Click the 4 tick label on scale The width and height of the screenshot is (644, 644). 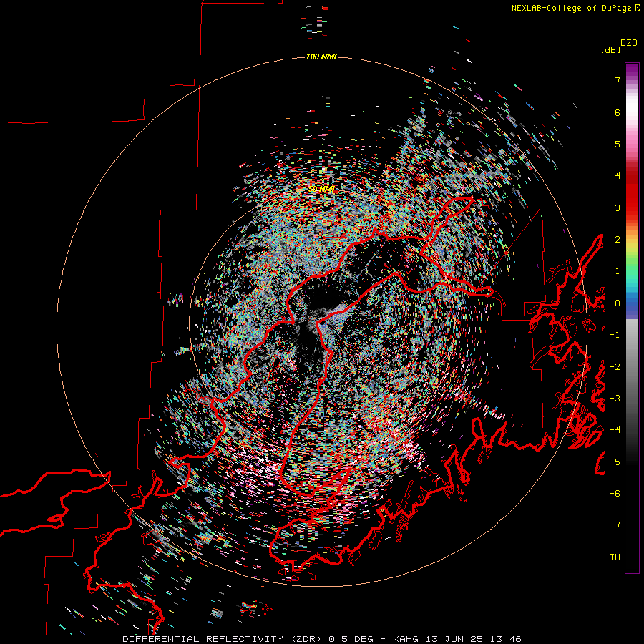(618, 176)
